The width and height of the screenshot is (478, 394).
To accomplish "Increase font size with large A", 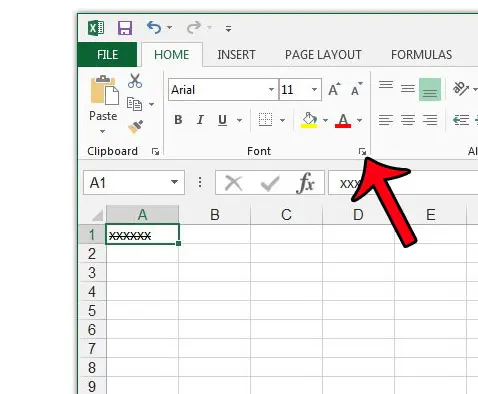I will pos(334,89).
